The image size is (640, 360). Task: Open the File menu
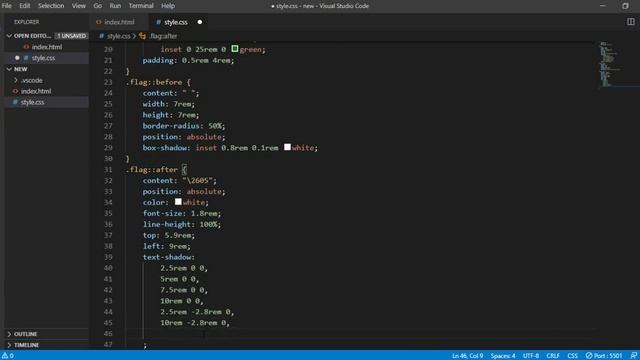pyautogui.click(x=7, y=6)
